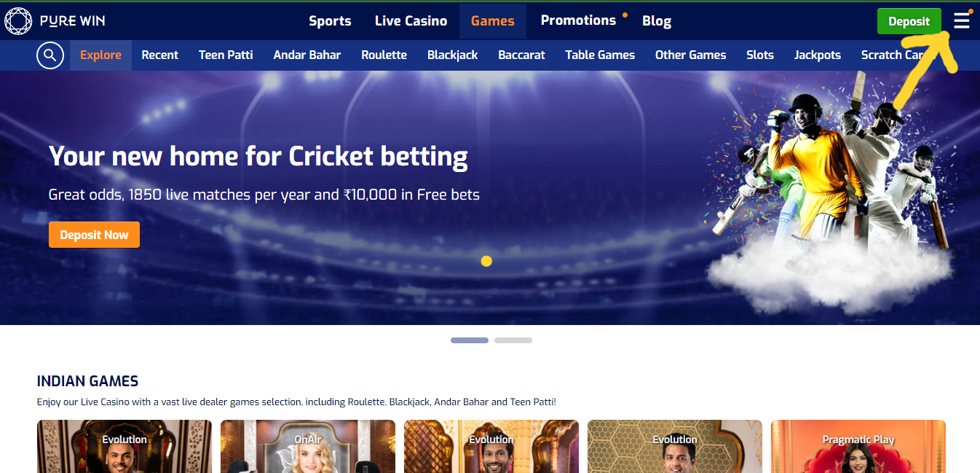Open the OnAir game thumbnail
The width and height of the screenshot is (980, 473).
tap(308, 446)
